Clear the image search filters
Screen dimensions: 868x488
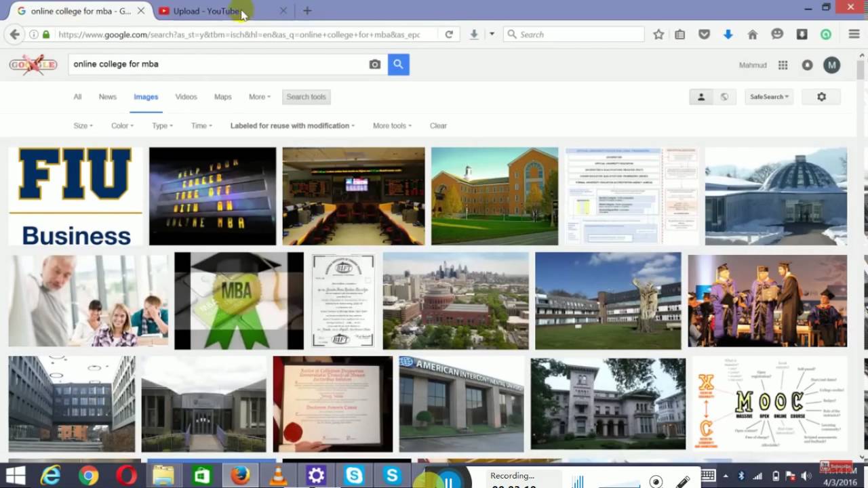[x=438, y=126]
